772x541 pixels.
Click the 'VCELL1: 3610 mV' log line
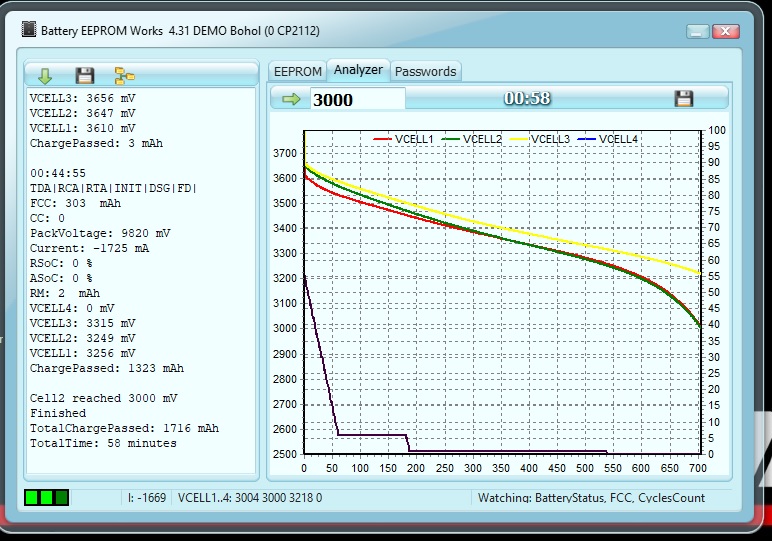(x=82, y=128)
